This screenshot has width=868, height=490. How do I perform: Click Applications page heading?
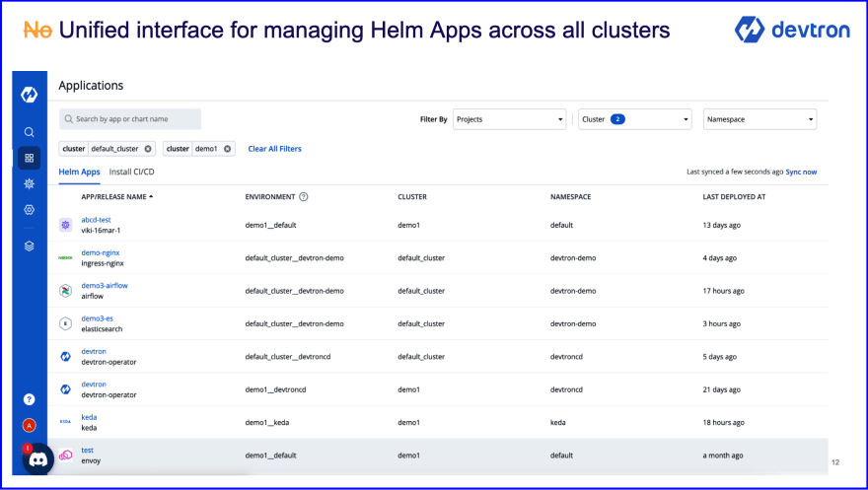91,86
